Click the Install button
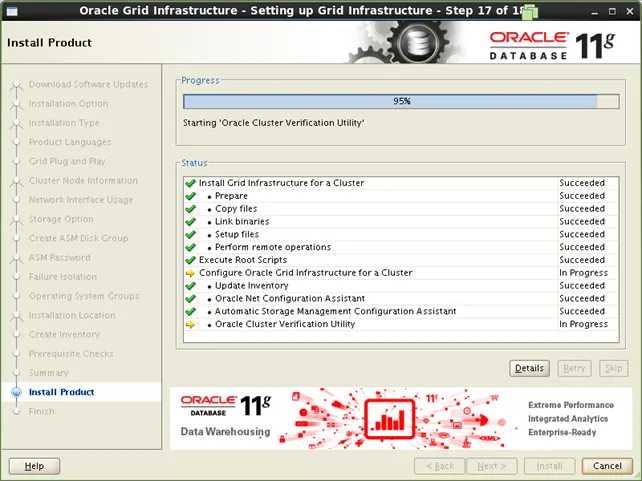Viewport: 642px width, 481px height. [x=549, y=466]
